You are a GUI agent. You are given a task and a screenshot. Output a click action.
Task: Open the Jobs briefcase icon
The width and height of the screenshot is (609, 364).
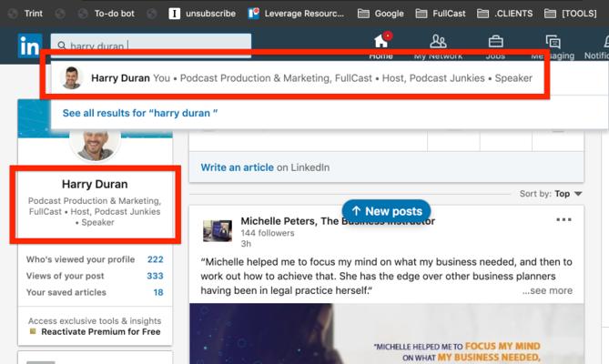(495, 41)
